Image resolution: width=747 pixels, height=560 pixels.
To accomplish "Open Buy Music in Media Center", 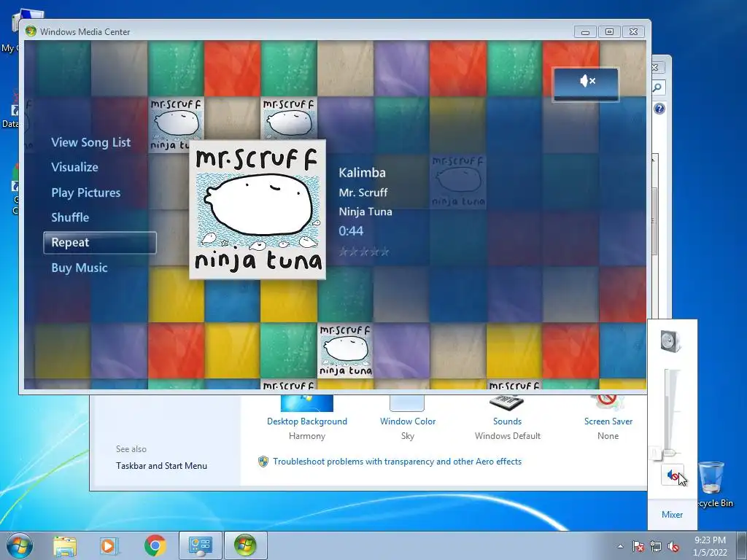I will click(x=79, y=268).
